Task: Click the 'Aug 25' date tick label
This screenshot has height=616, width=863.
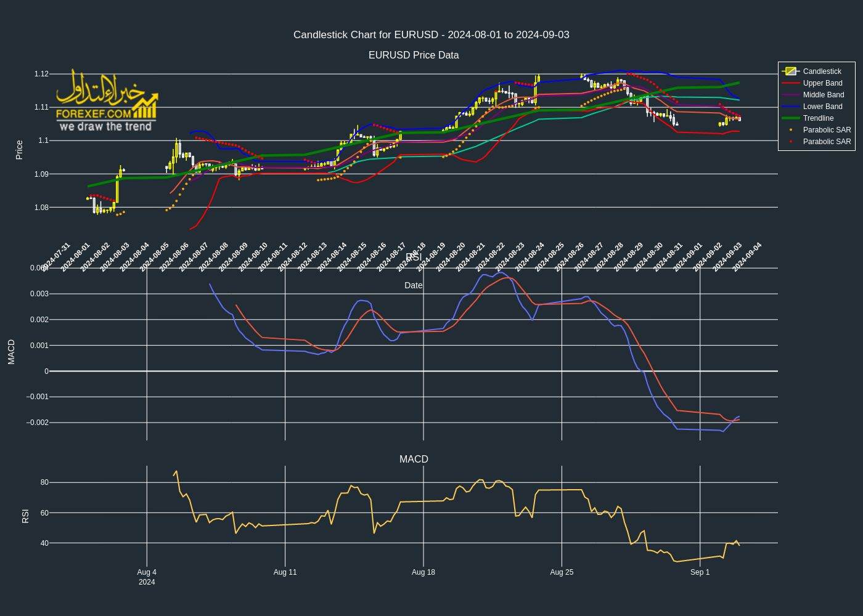Action: pyautogui.click(x=562, y=572)
